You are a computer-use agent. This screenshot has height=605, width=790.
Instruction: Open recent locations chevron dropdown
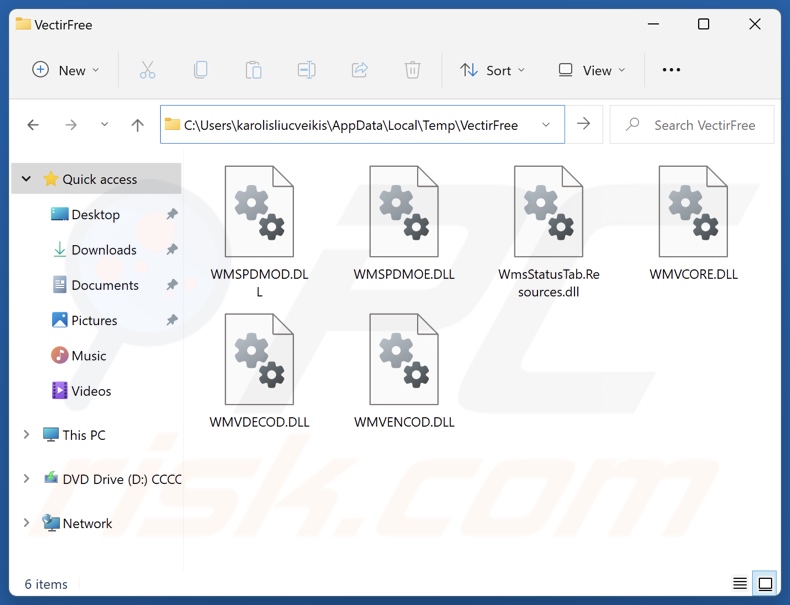104,124
